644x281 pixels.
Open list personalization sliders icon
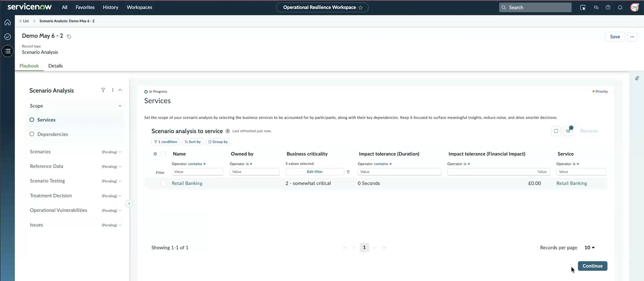coord(568,131)
